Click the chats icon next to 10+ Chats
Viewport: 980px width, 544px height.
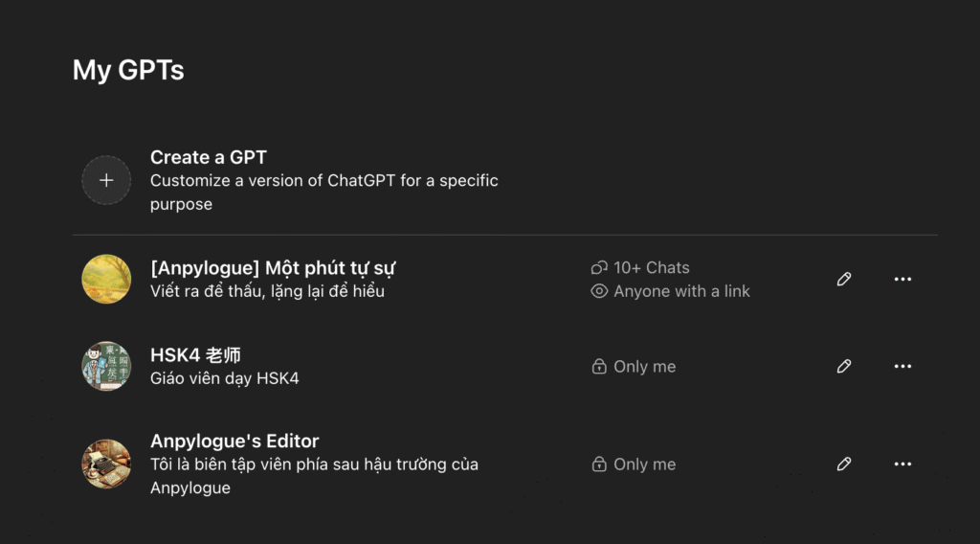(599, 267)
